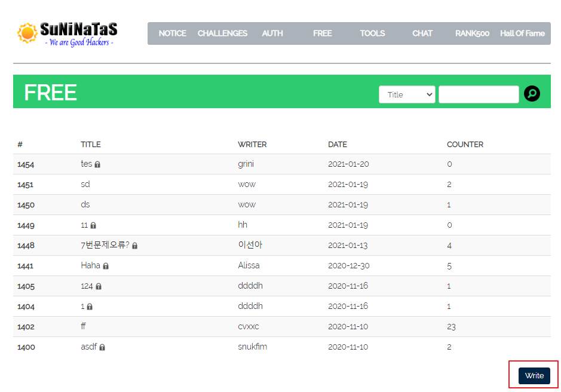Click the counter value 23

point(451,327)
